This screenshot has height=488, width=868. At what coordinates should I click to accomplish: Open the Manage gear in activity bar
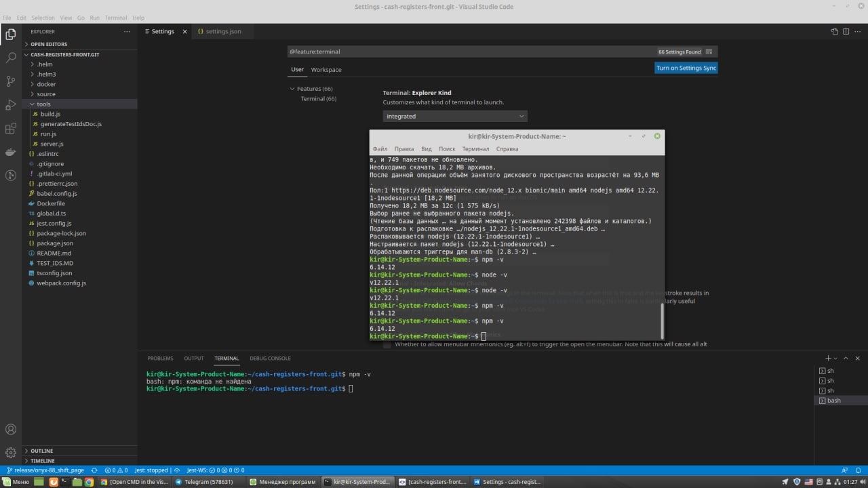[11, 452]
